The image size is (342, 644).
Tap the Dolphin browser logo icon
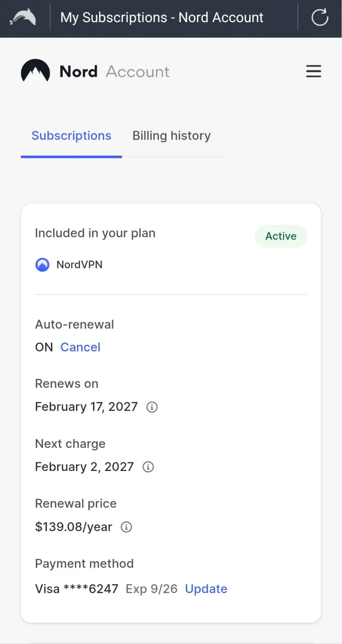(23, 18)
